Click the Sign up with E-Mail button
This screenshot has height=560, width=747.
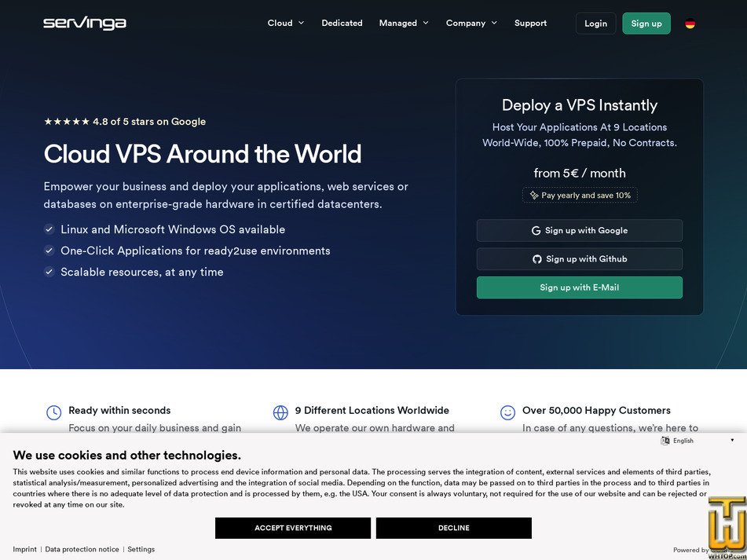[x=579, y=287]
